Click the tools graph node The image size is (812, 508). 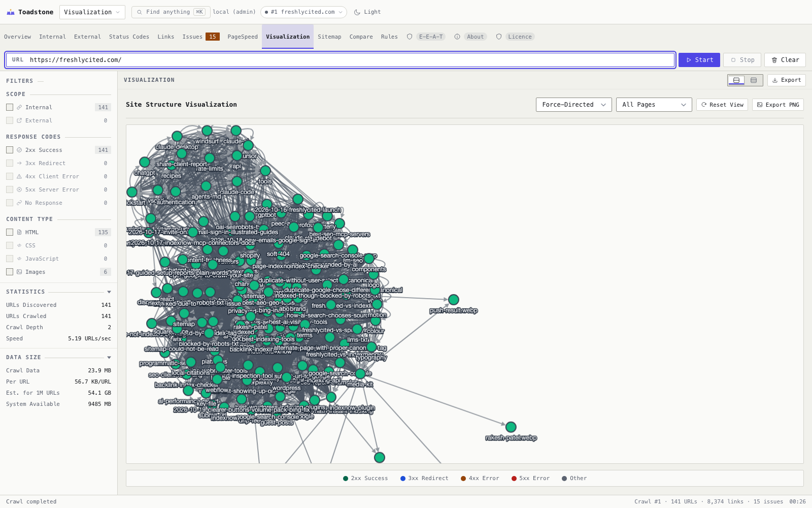[x=265, y=171]
